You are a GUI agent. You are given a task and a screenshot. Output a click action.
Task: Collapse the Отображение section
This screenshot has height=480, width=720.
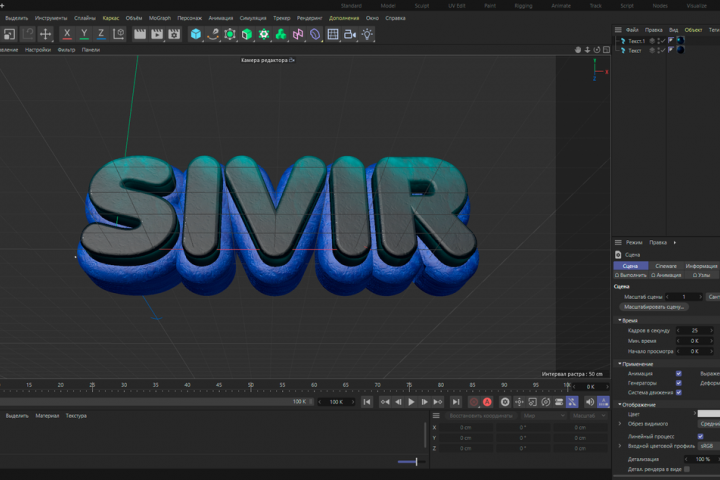(x=636, y=405)
